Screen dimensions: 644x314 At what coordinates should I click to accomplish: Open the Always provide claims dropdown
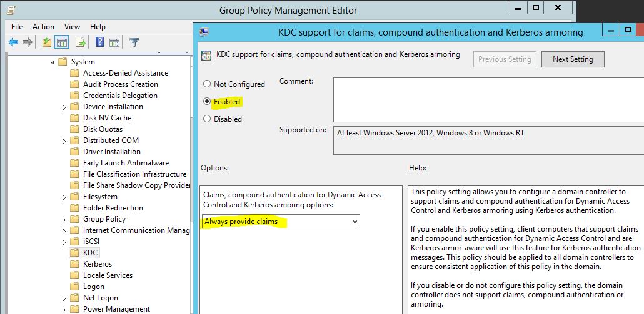point(281,222)
